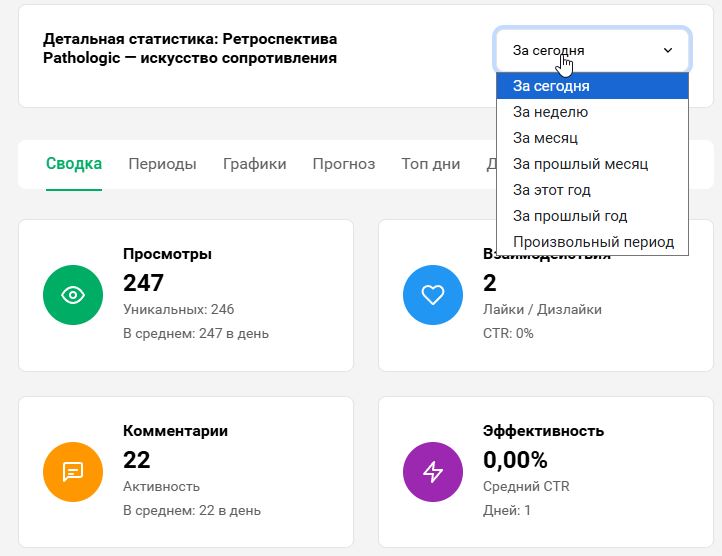Click the blue heart Interactions icon

tap(432, 295)
